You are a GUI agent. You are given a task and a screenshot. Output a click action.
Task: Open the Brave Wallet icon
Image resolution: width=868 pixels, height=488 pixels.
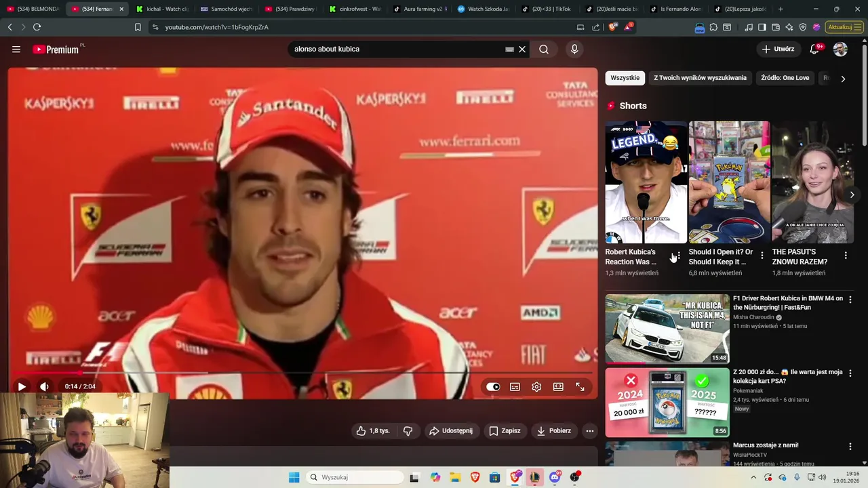pyautogui.click(x=776, y=27)
